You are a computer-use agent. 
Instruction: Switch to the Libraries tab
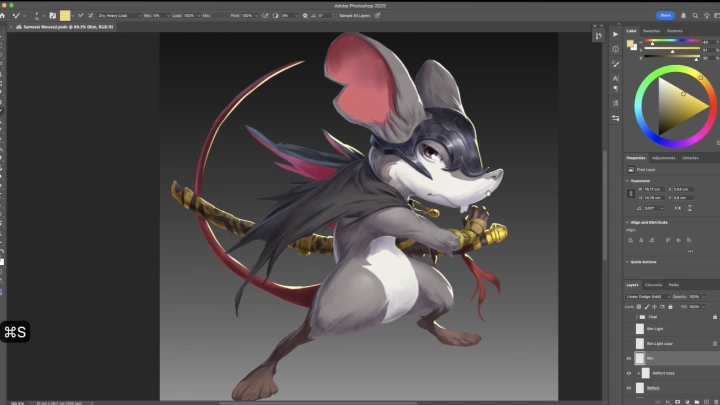[690, 158]
